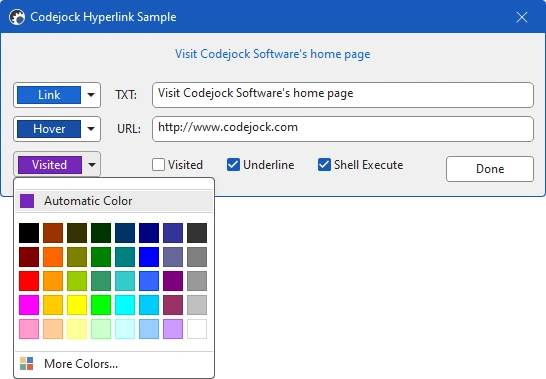Open the Hover color dropdown arrow
Viewport: 546px width, 379px height.
pos(91,129)
